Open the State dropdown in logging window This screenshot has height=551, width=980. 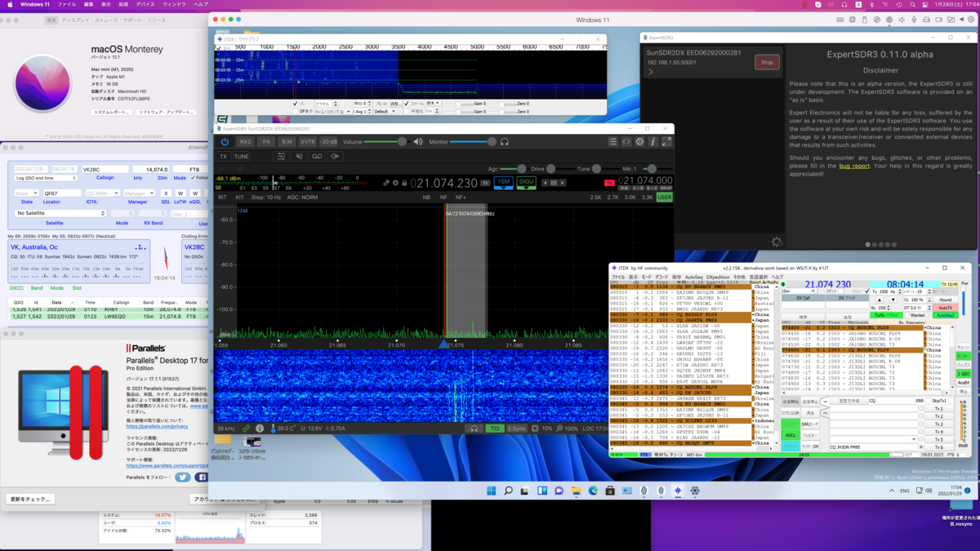pos(26,193)
